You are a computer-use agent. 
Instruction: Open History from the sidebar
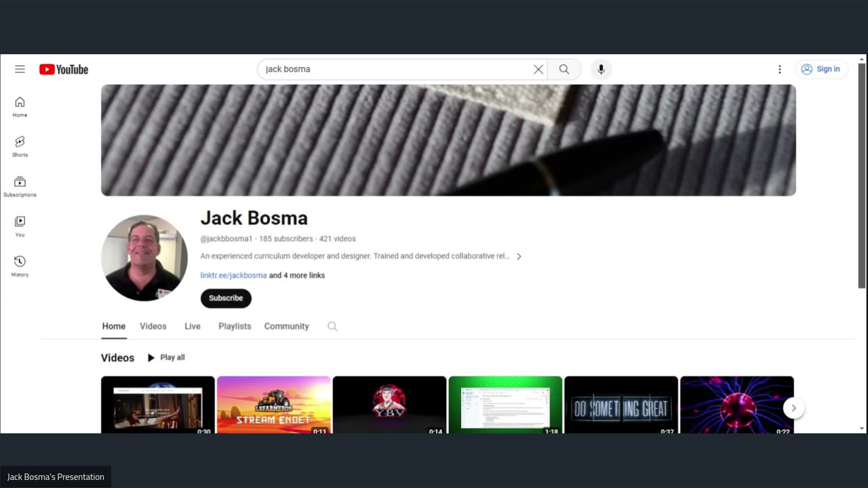(20, 266)
